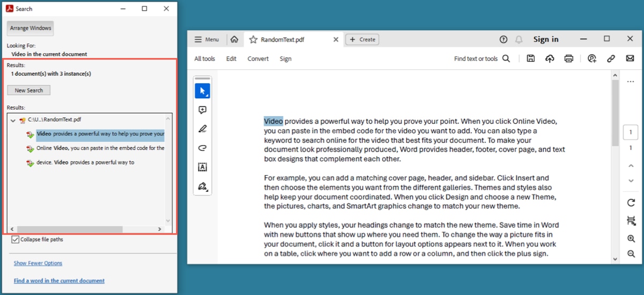Start a New Search
The height and width of the screenshot is (295, 644).
[29, 90]
